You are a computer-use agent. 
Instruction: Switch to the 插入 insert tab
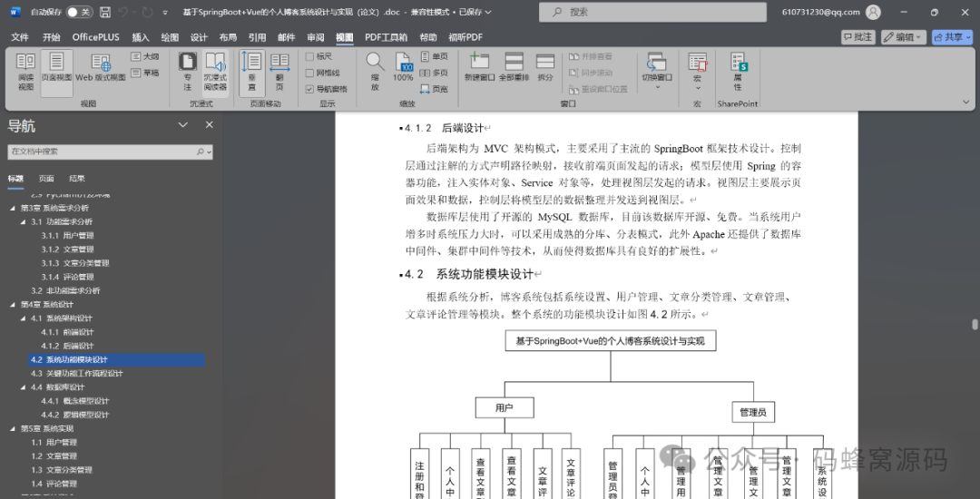pyautogui.click(x=141, y=37)
